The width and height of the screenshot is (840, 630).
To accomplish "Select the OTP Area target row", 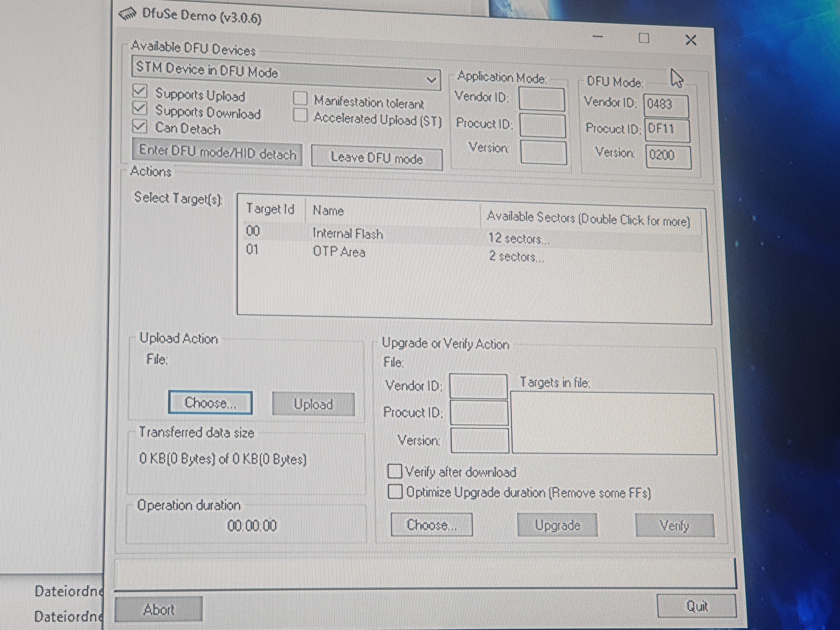I will [x=473, y=254].
